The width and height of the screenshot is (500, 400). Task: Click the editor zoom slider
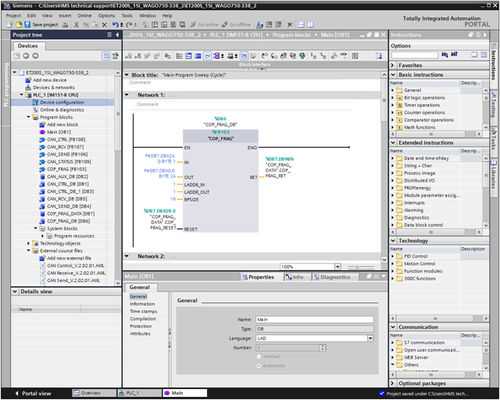361,267
